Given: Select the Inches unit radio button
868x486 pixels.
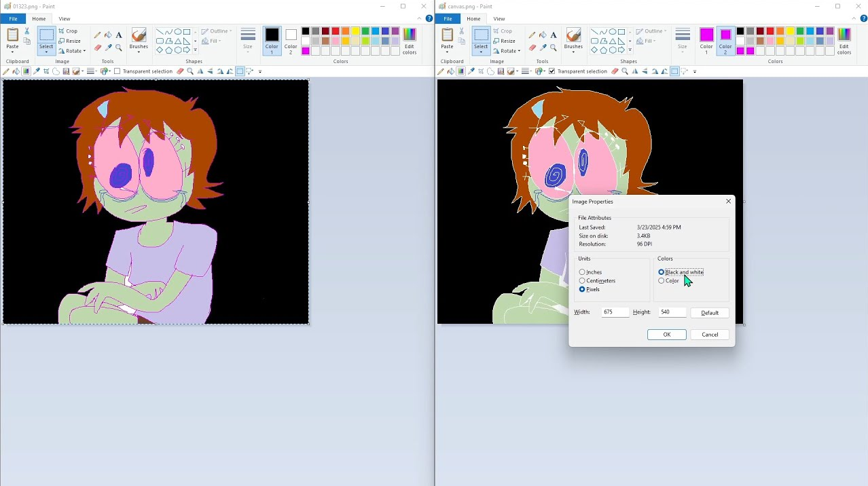Looking at the screenshot, I should 582,272.
